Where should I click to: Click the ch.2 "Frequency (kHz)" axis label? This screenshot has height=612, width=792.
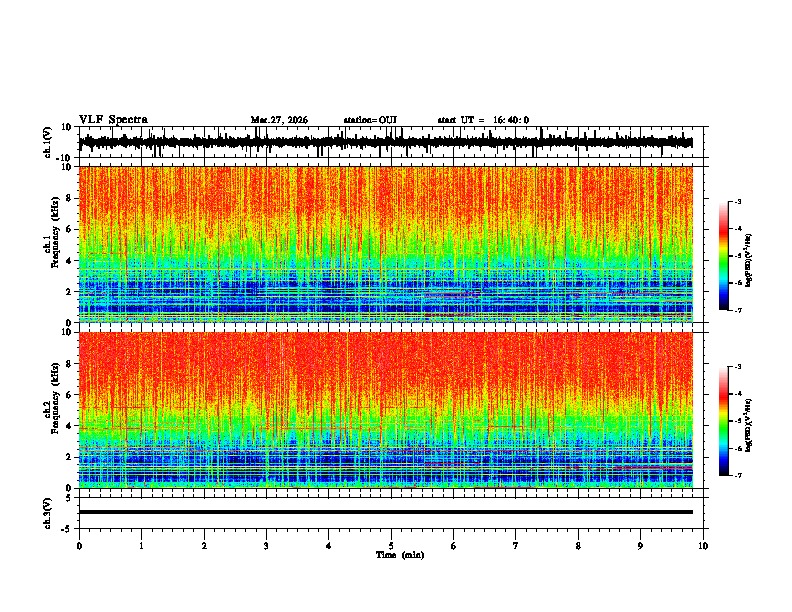tap(55, 398)
